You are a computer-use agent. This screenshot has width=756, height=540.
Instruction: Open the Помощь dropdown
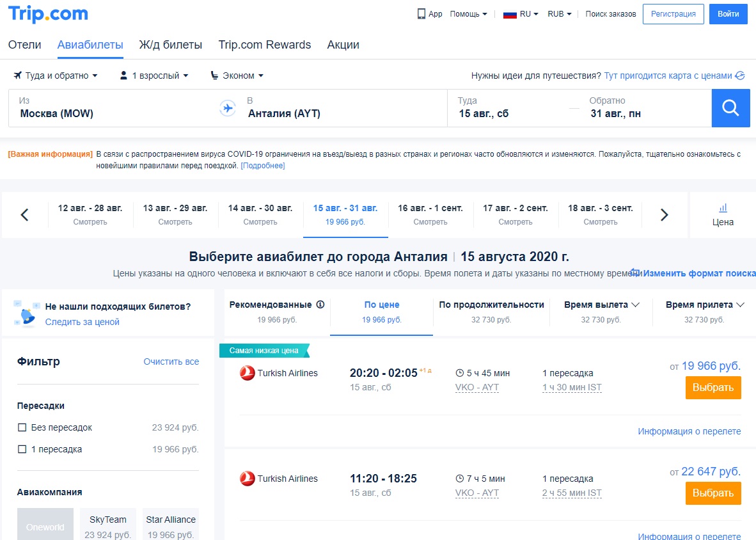point(469,14)
